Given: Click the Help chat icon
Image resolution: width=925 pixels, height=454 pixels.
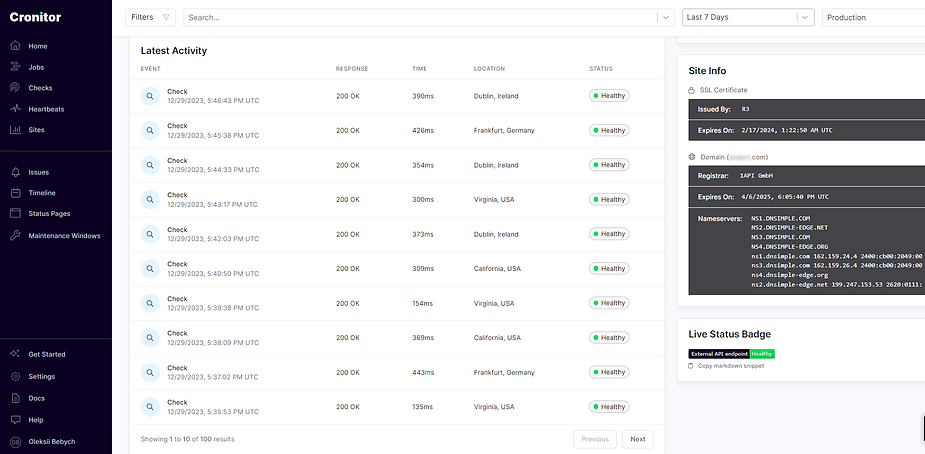Looking at the screenshot, I should [x=15, y=420].
